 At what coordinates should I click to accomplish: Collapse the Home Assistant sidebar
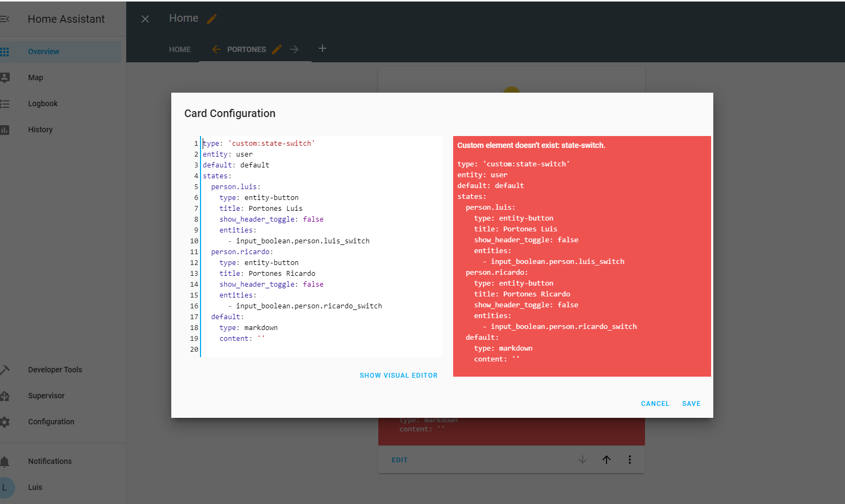5,19
